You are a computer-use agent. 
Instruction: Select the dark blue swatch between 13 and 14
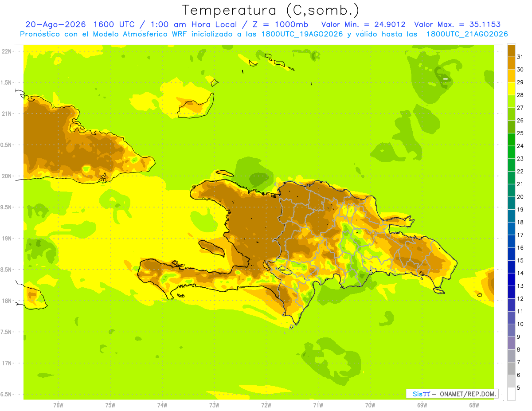[511, 279]
